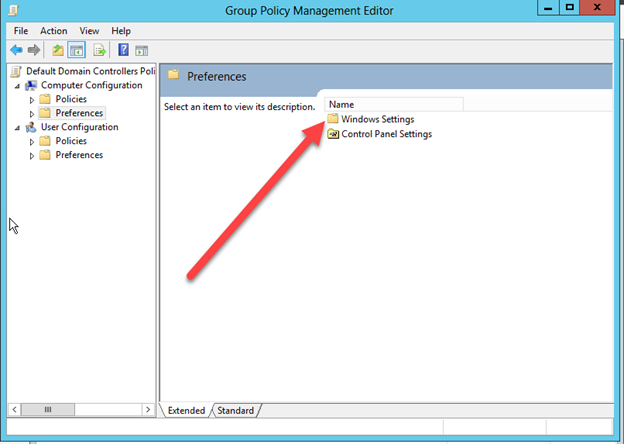
Task: Open the Help question mark icon
Action: [123, 50]
